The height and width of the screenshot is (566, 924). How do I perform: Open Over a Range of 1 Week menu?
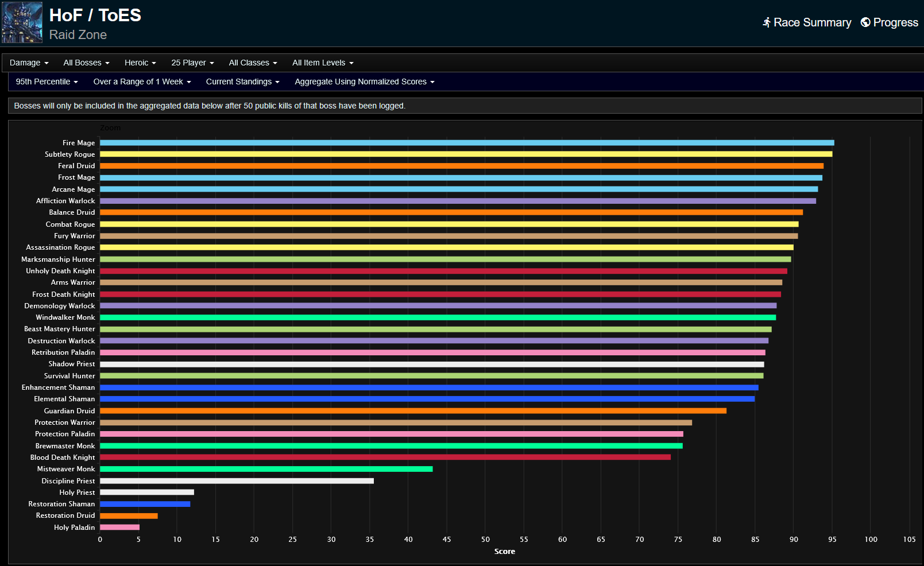tap(142, 82)
